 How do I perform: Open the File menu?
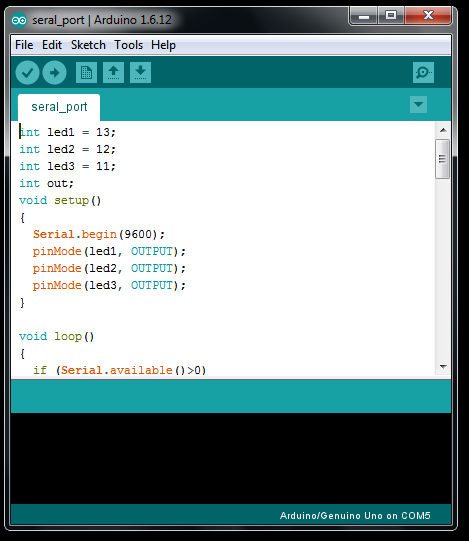tap(24, 45)
